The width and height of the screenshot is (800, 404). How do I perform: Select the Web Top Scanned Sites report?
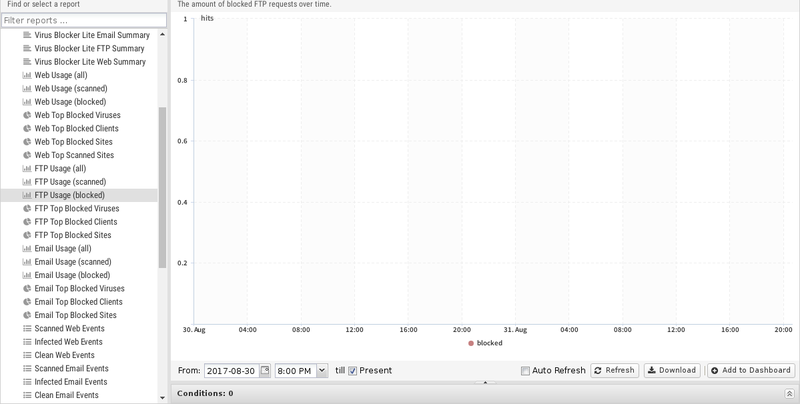point(79,155)
